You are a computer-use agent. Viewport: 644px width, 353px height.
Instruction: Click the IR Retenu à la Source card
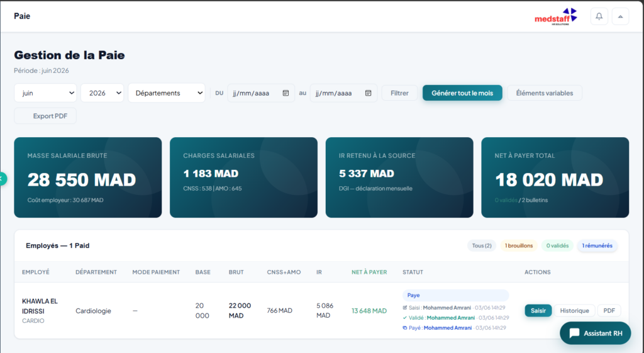[399, 177]
